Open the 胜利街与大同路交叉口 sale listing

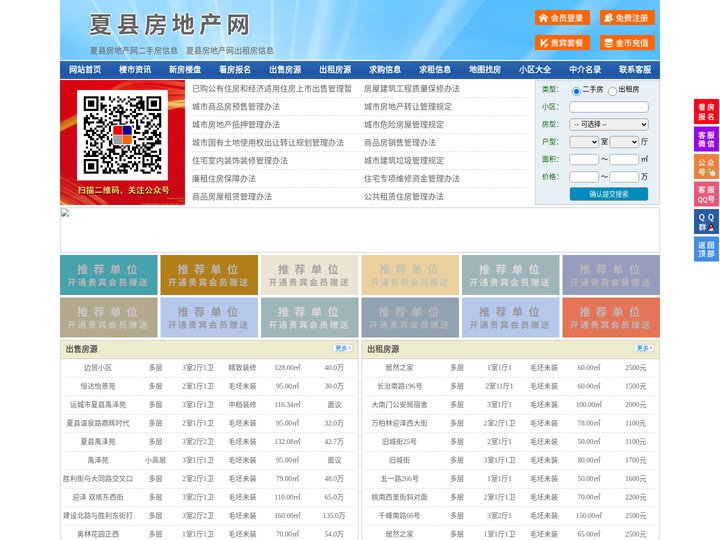[98, 478]
